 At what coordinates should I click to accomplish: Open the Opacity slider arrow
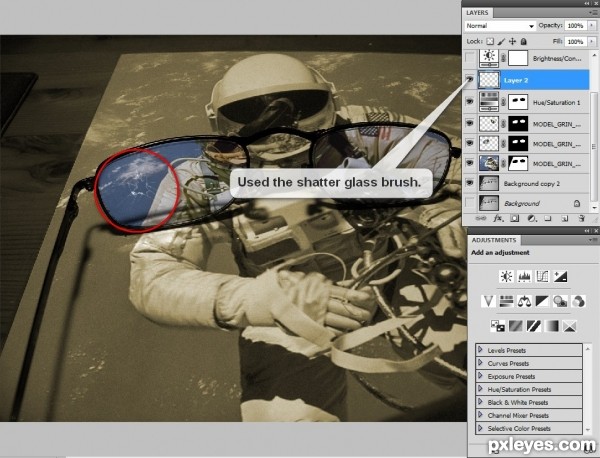tap(592, 26)
